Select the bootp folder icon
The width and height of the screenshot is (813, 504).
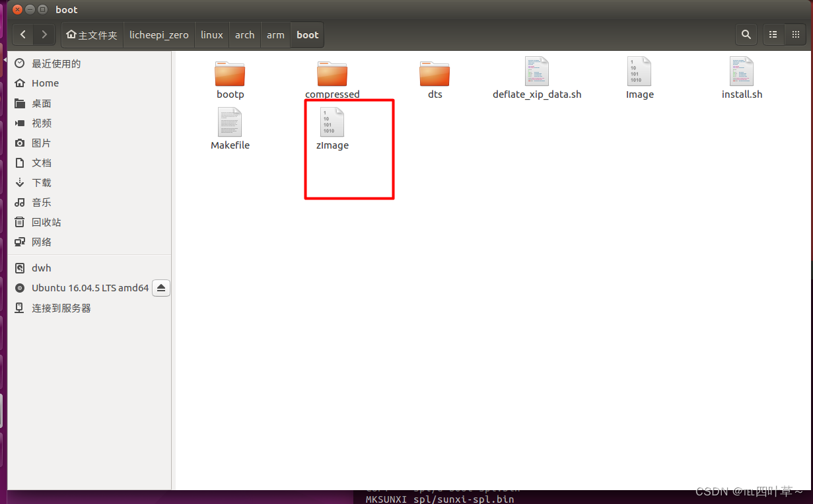coord(230,73)
